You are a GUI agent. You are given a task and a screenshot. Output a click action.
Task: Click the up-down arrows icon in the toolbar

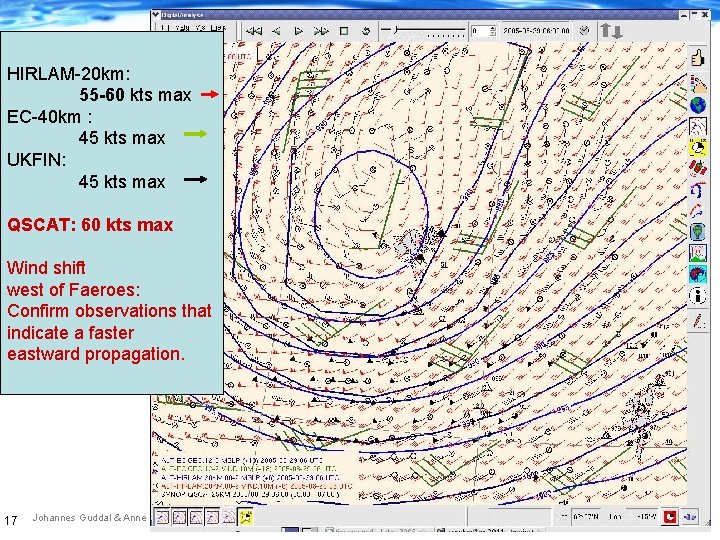point(612,31)
